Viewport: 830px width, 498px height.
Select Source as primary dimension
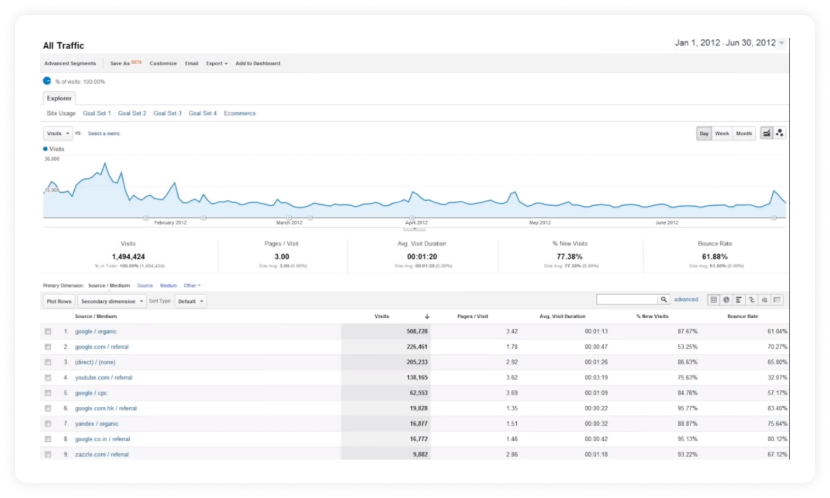(x=145, y=286)
